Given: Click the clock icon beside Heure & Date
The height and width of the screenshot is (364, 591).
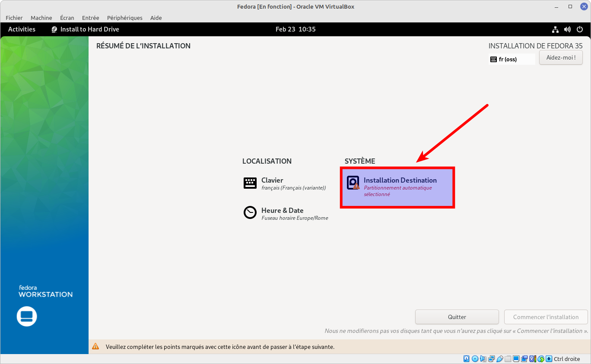Looking at the screenshot, I should 250,212.
